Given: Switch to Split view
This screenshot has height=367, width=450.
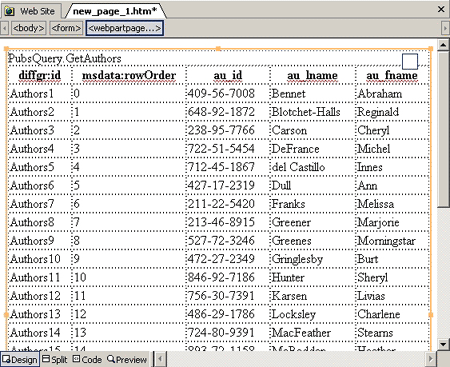Looking at the screenshot, I should 55,360.
